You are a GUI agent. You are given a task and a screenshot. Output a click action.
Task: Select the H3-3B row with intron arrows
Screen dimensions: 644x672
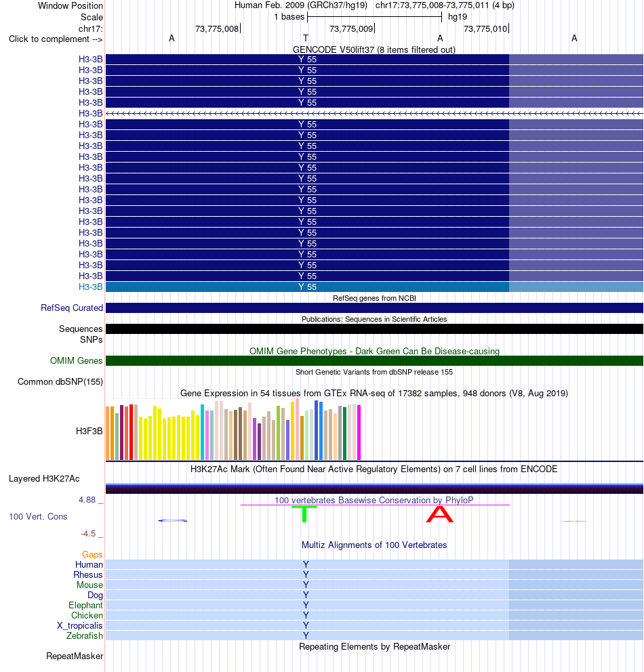[374, 114]
